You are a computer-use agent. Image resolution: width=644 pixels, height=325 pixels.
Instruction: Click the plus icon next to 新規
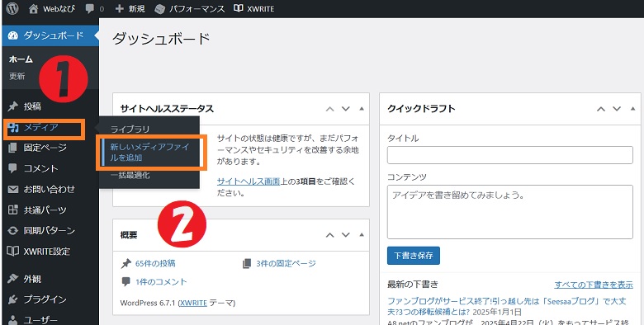[119, 8]
